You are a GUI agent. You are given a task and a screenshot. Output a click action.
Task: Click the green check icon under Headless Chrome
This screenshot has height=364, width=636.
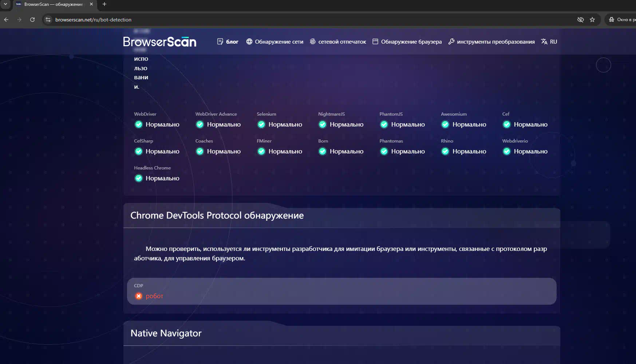click(x=139, y=179)
